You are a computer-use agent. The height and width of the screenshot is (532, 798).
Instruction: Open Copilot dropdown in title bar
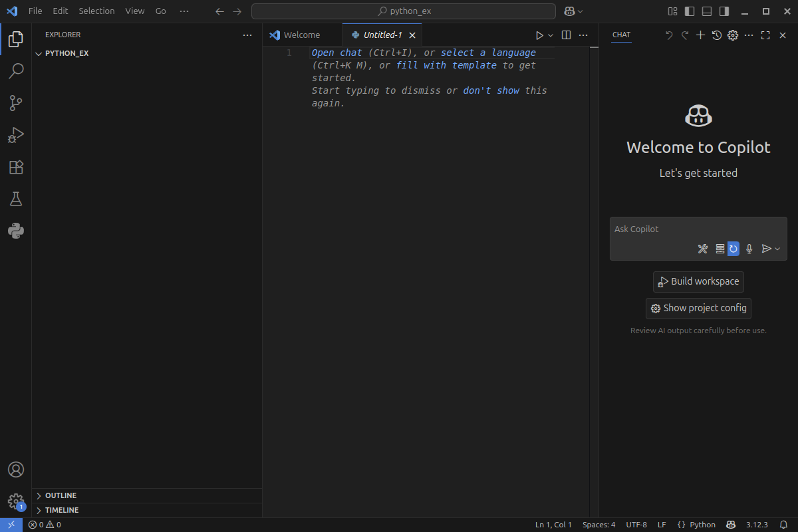coord(573,11)
